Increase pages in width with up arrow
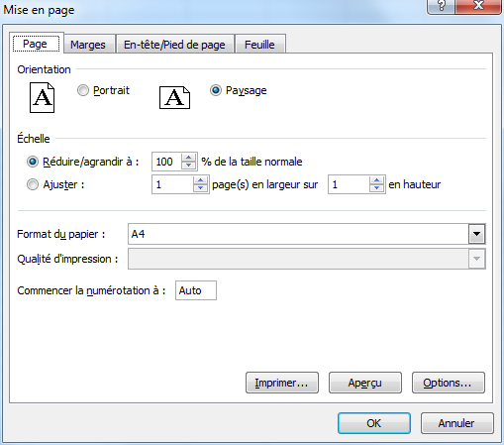The height and width of the screenshot is (445, 504). tap(200, 180)
